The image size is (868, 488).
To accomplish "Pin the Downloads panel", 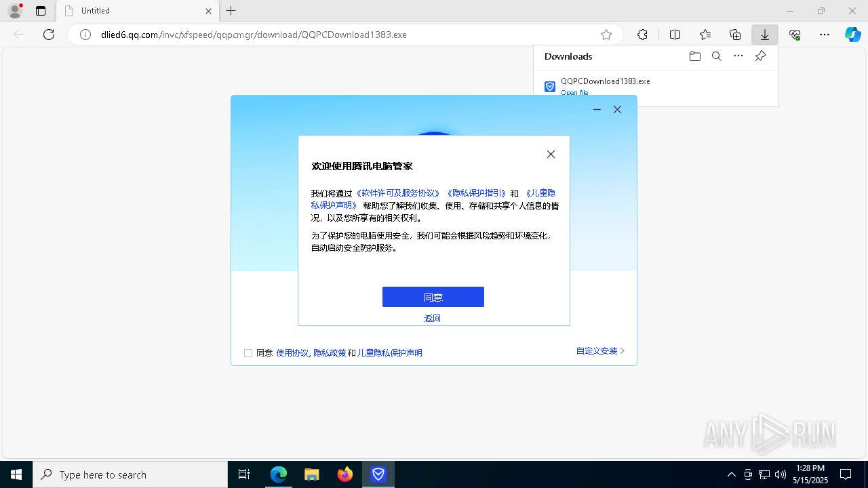I will point(760,56).
